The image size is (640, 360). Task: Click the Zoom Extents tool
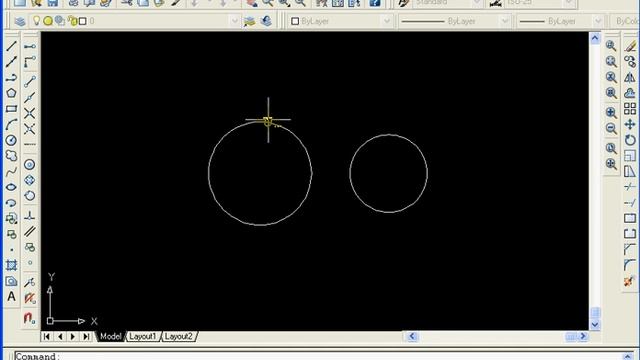611,164
